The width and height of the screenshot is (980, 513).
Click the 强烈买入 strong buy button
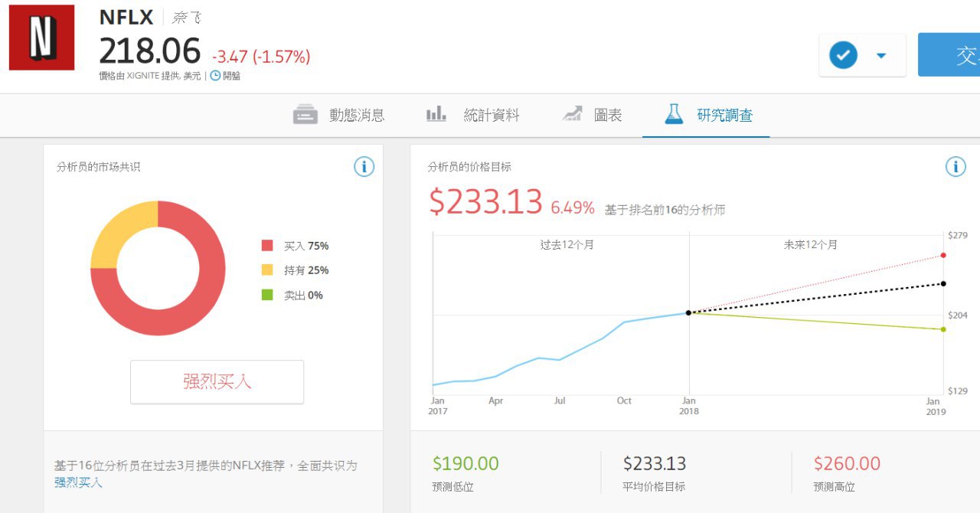coord(217,381)
